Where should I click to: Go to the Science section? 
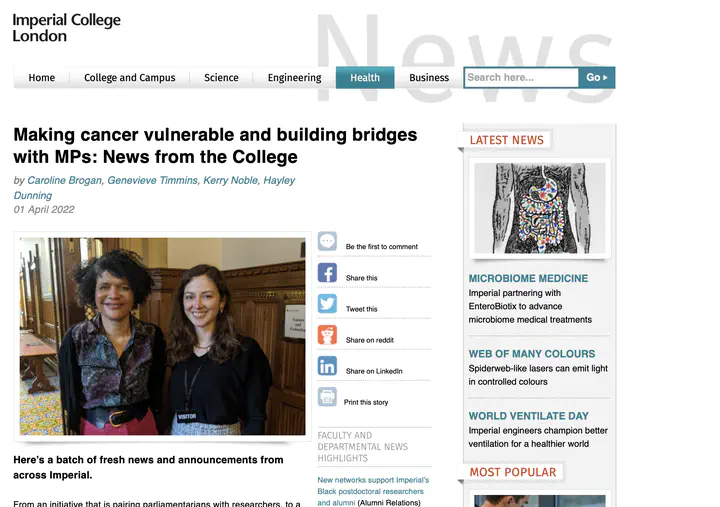pyautogui.click(x=221, y=78)
